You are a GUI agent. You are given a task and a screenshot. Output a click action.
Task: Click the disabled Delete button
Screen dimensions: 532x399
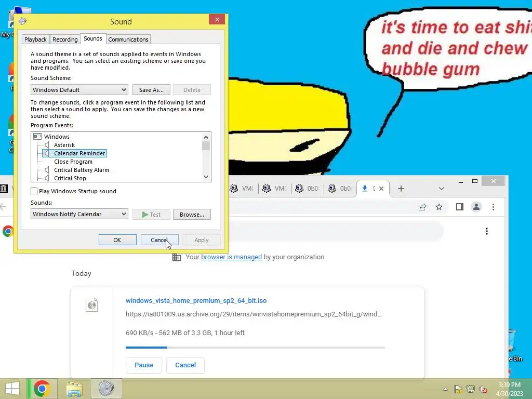click(x=192, y=90)
